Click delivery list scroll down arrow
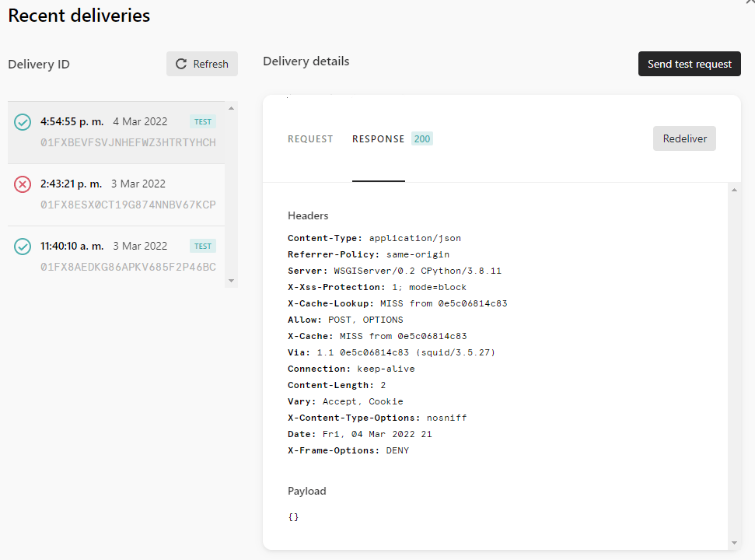Image resolution: width=755 pixels, height=560 pixels. (231, 281)
